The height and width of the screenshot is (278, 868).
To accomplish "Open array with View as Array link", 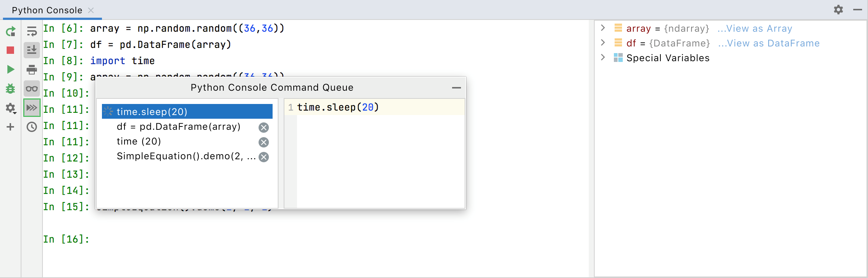I will 755,28.
